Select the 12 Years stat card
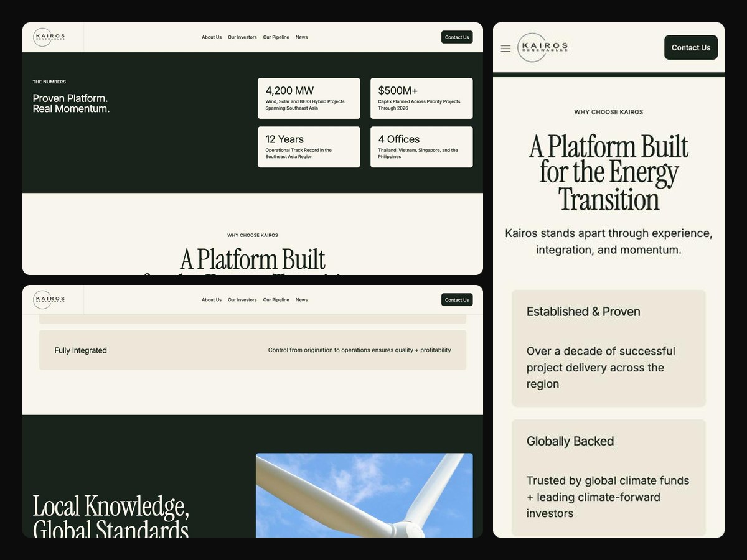 click(x=309, y=147)
